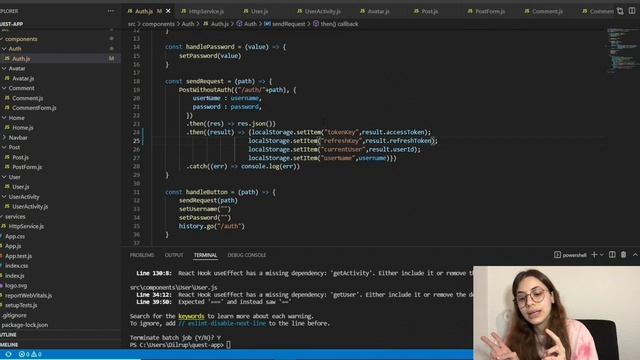Image resolution: width=640 pixels, height=360 pixels.
Task: Open the terminal launch profile dropdown
Action: pyautogui.click(x=602, y=255)
